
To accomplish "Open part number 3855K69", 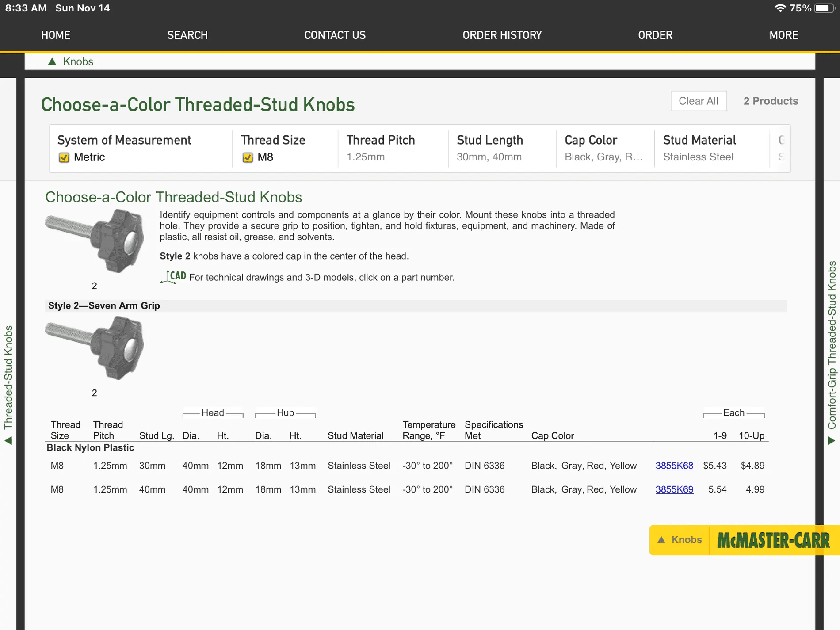I will tap(674, 489).
